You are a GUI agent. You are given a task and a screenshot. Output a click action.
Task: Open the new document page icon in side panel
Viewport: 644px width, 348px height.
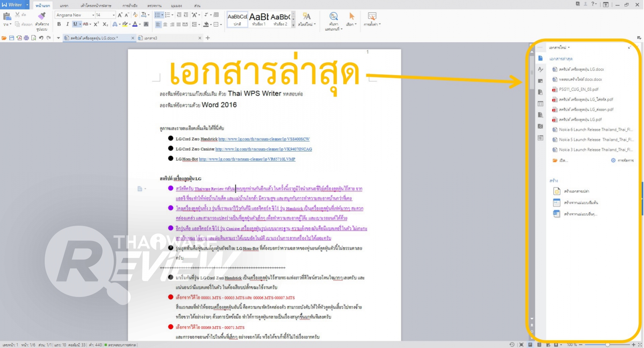point(541,58)
